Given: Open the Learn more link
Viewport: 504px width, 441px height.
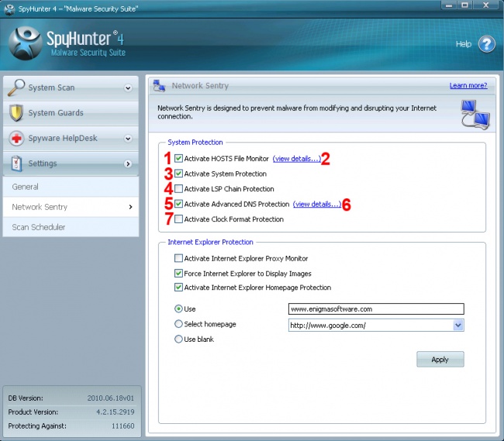Looking at the screenshot, I should coord(468,86).
